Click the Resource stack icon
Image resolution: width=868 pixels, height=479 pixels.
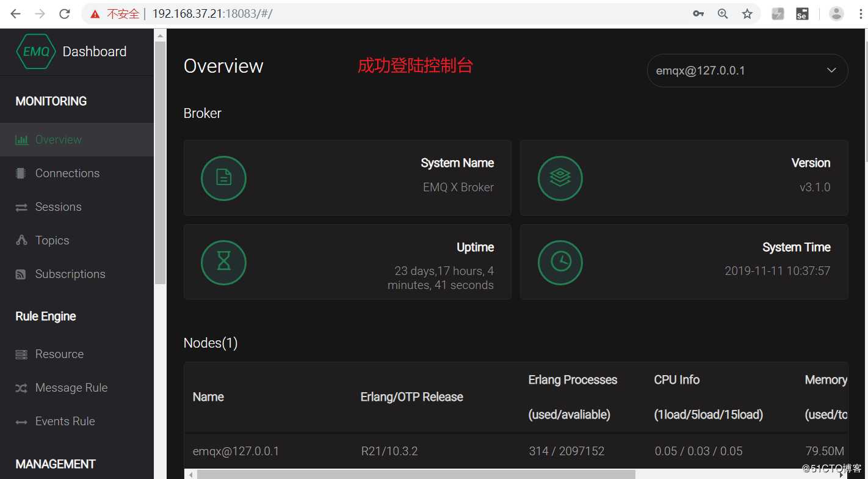click(x=21, y=354)
